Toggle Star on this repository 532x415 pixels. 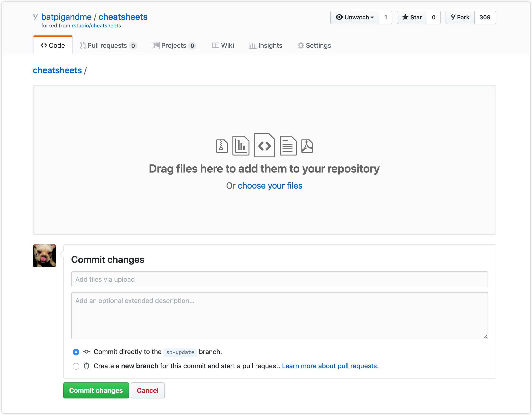(x=412, y=17)
